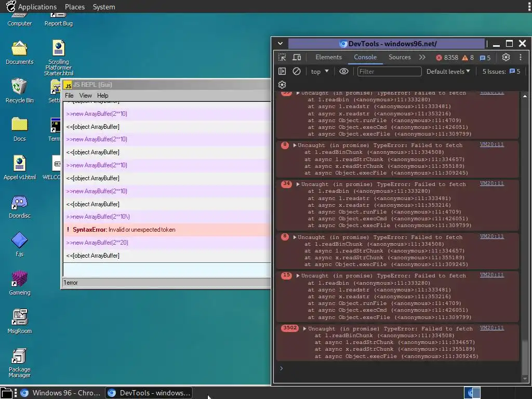Click the red error count 8358

[x=447, y=58]
